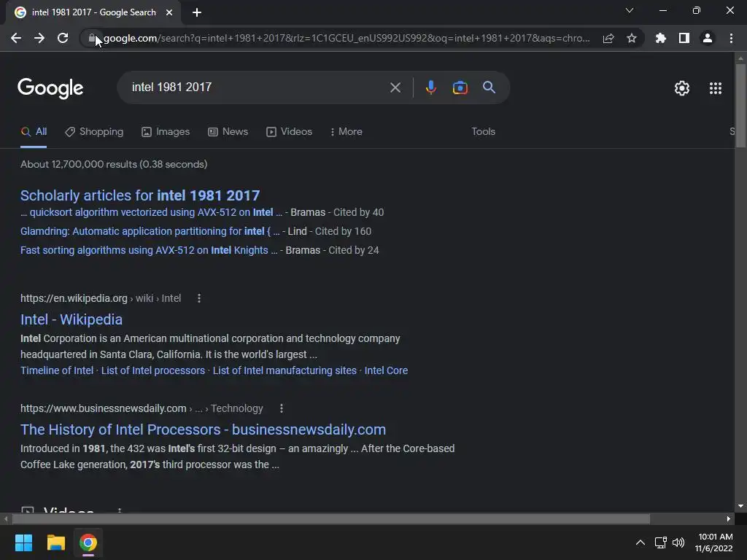747x560 pixels.
Task: Open a new browser tab
Action: pyautogui.click(x=197, y=12)
